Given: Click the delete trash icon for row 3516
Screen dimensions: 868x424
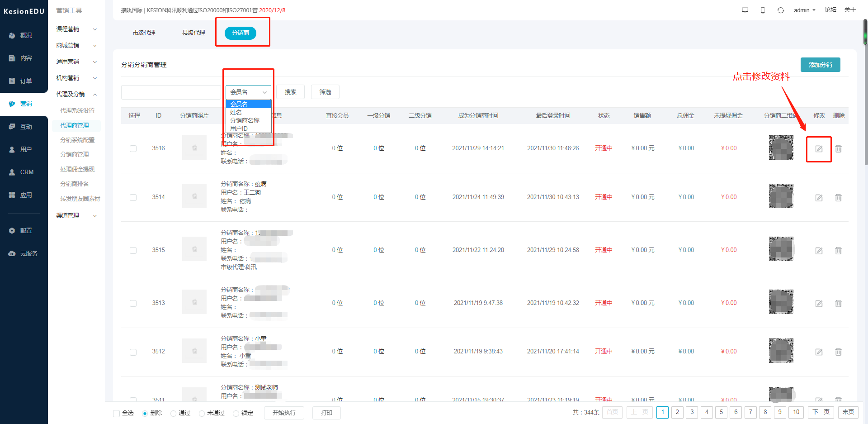Looking at the screenshot, I should click(838, 149).
